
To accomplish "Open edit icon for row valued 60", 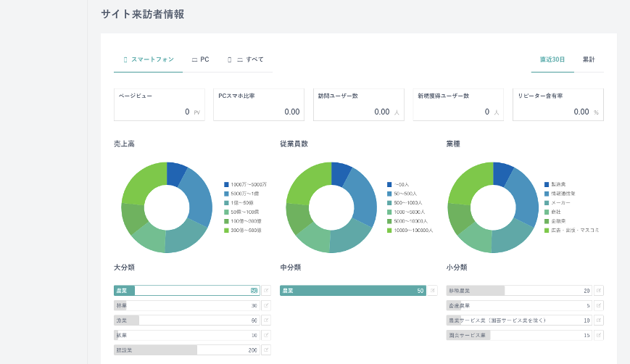I will (x=266, y=320).
